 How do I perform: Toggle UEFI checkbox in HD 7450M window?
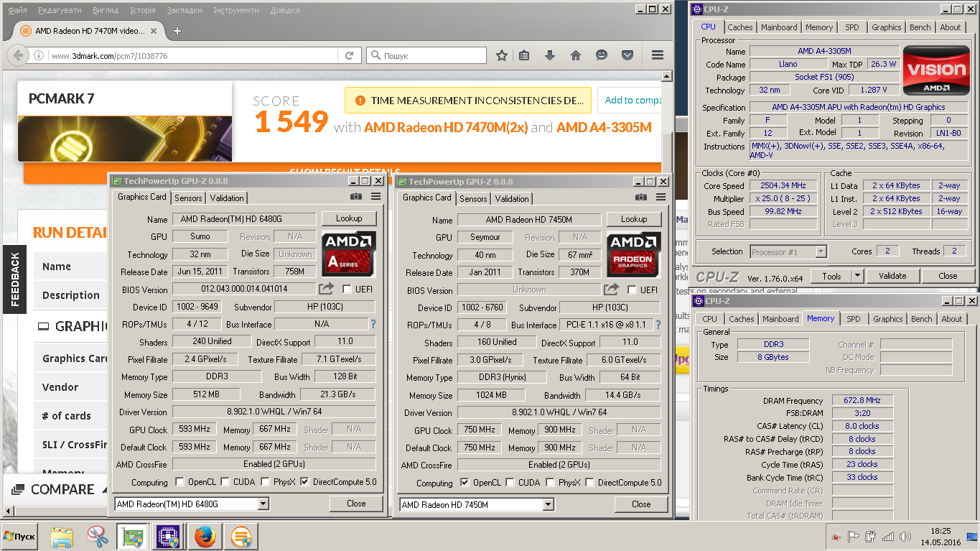[x=633, y=290]
